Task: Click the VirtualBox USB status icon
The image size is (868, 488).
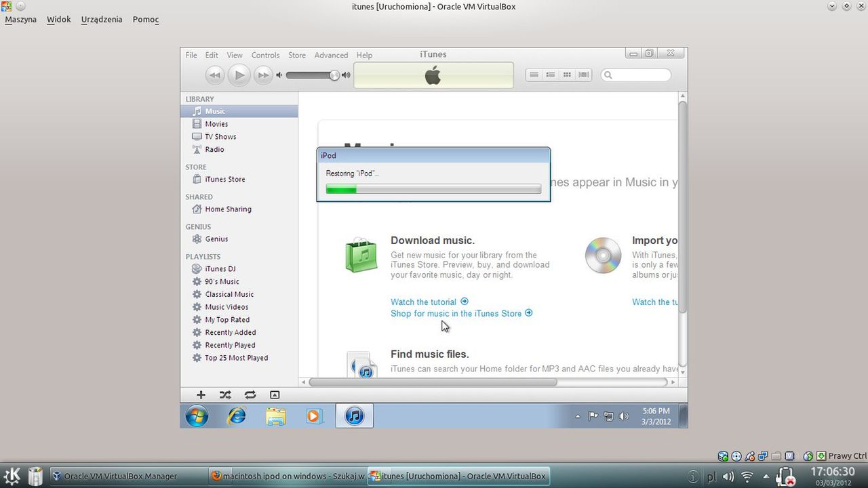Action: (749, 456)
